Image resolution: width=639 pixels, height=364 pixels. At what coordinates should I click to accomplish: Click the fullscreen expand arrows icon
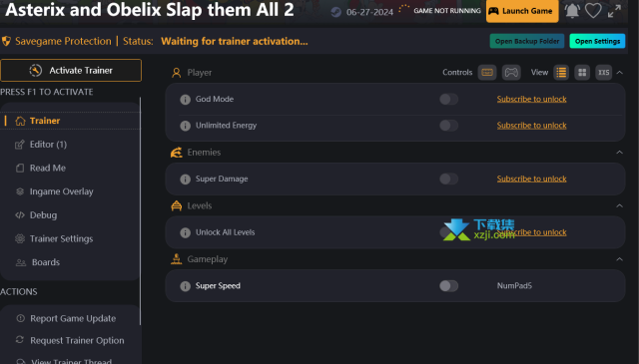(614, 11)
